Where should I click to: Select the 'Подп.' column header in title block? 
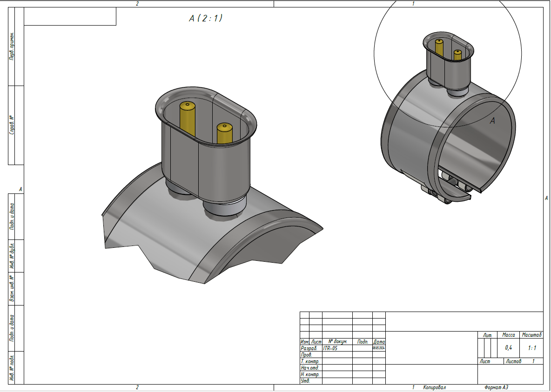coord(363,341)
